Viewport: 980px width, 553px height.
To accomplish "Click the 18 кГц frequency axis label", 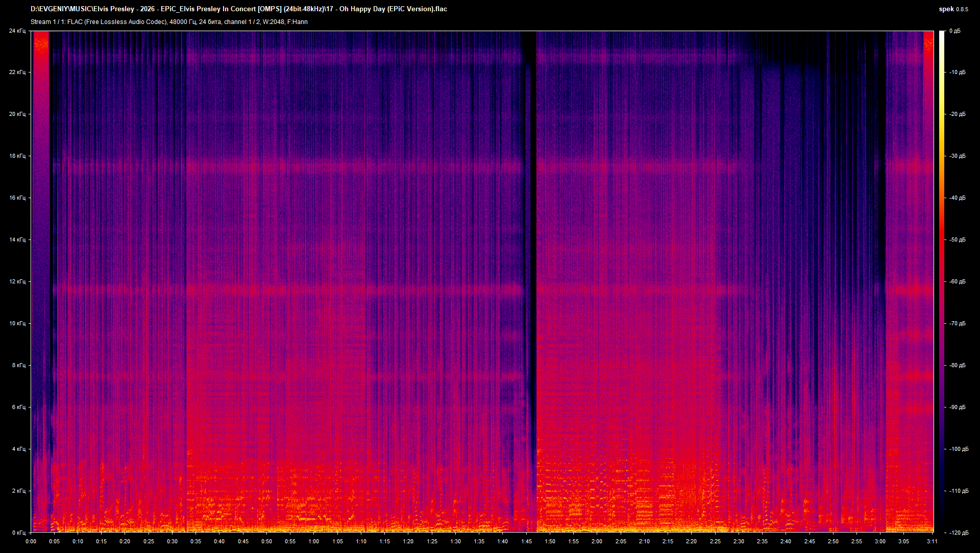I will [17, 156].
